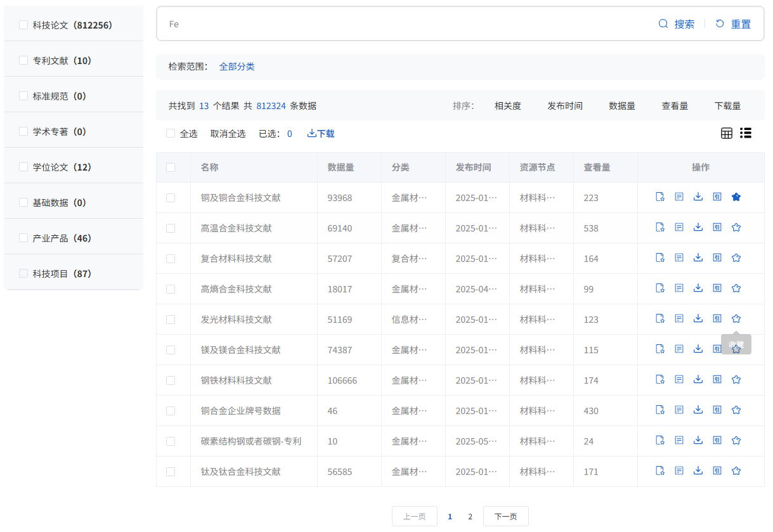Click cite (引) icon for 铜合金企业牌号数据

(x=717, y=410)
